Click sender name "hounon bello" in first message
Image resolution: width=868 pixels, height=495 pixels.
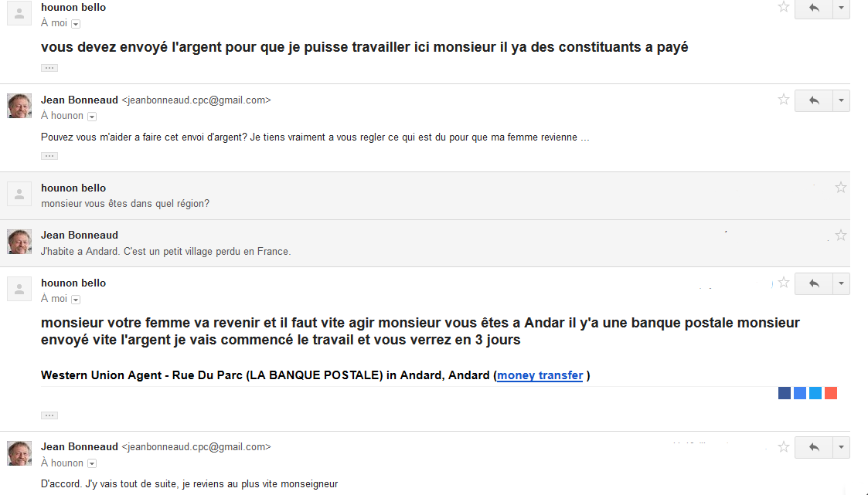click(x=73, y=7)
